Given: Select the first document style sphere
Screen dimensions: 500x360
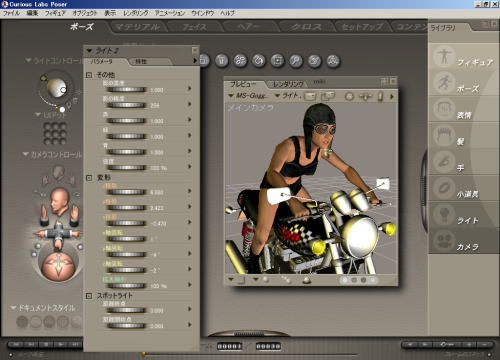Looking at the screenshot, I should (x=22, y=322).
